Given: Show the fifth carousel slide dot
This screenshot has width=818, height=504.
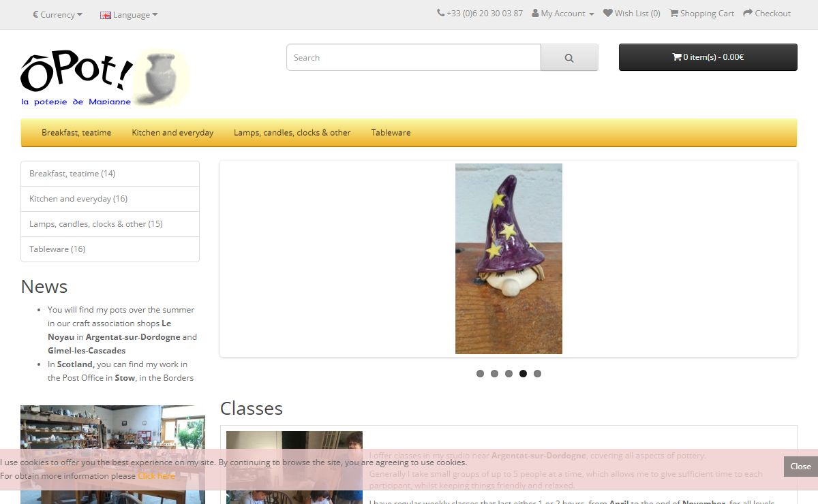Looking at the screenshot, I should [537, 373].
